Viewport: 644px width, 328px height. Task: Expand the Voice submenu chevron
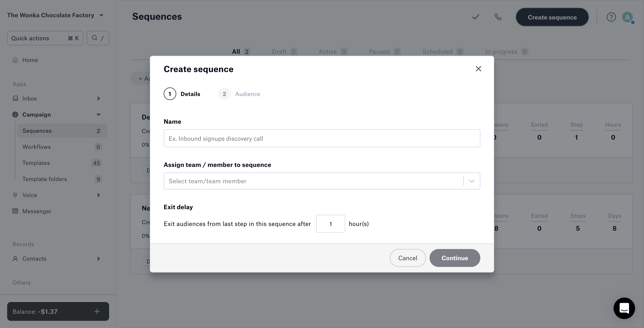tap(98, 195)
